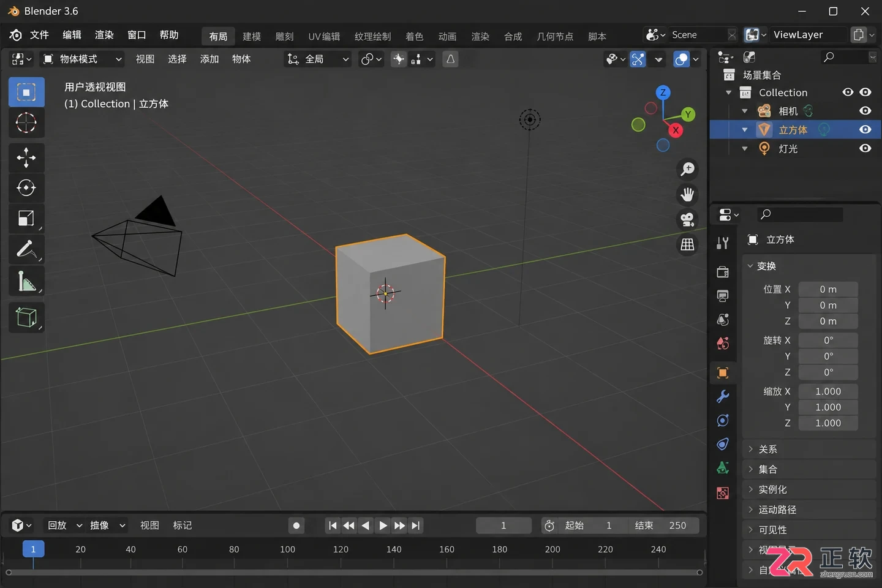
Task: Open the Modifiers wrench properties tab
Action: pos(723,396)
